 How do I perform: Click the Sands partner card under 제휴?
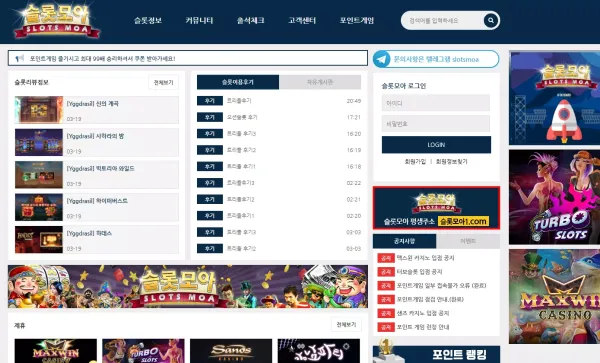pyautogui.click(x=231, y=351)
